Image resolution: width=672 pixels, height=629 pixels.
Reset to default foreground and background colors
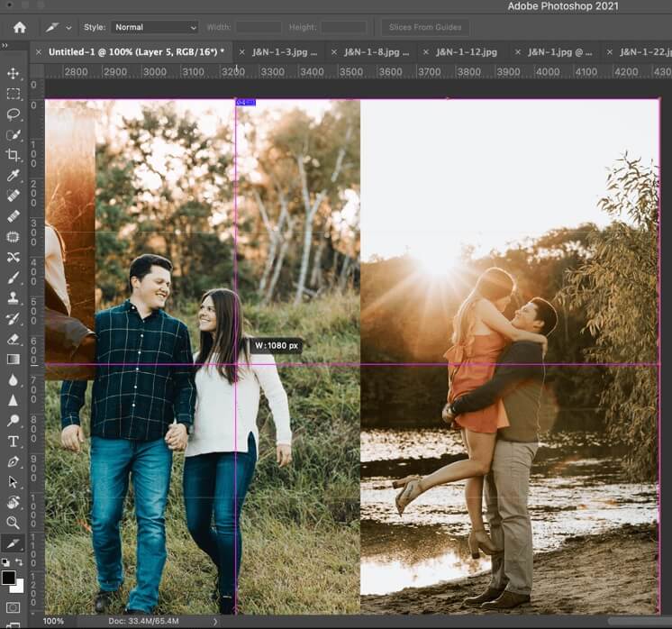tap(5, 562)
